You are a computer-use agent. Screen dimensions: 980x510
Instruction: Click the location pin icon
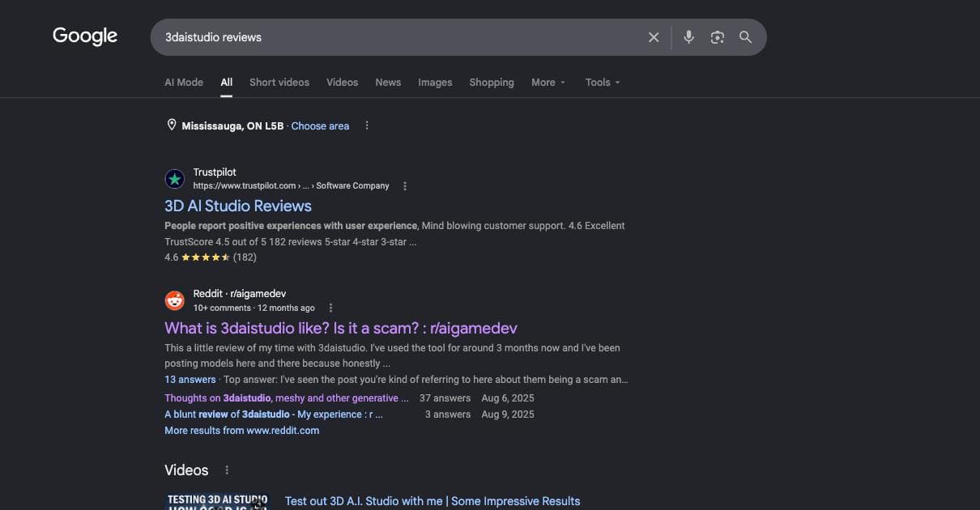click(x=172, y=125)
